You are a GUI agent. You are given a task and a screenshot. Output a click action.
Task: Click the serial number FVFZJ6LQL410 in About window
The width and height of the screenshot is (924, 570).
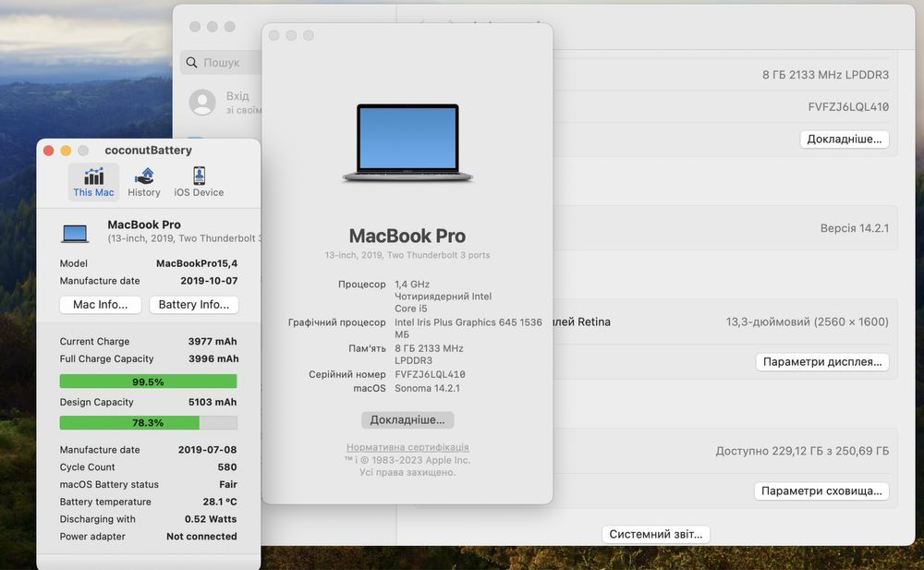point(430,374)
